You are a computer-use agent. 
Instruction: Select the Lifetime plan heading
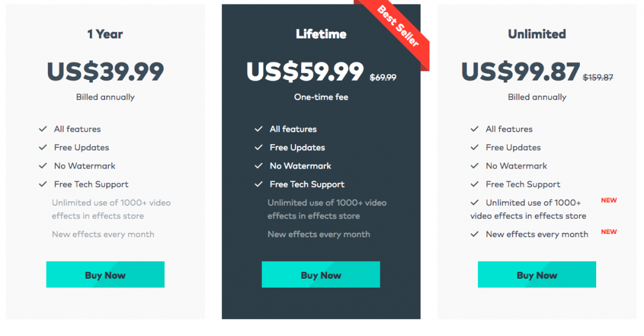321,34
